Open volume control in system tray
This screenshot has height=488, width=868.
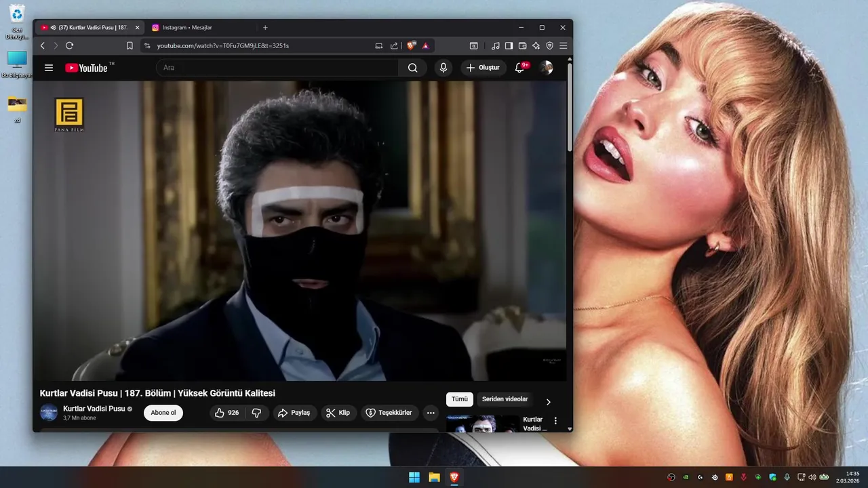(x=812, y=477)
